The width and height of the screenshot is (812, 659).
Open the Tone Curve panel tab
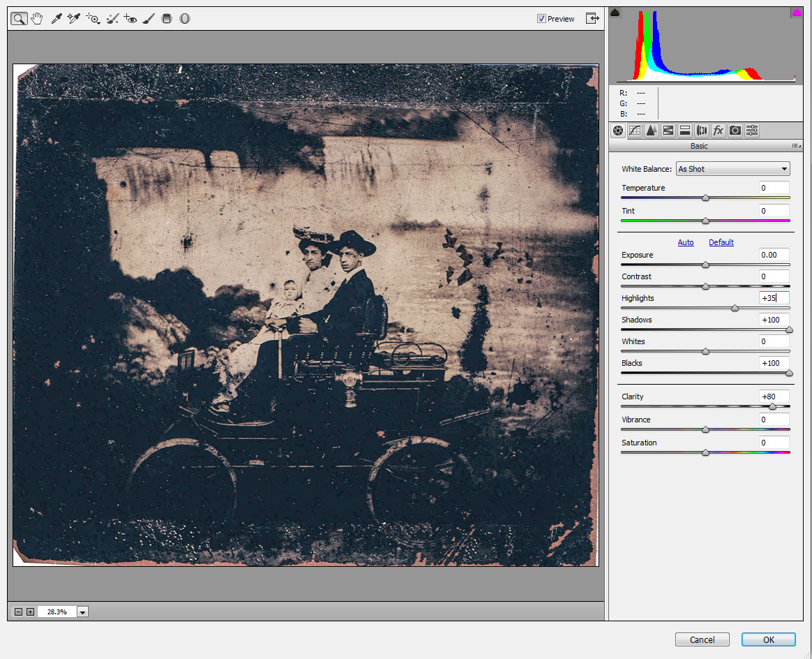point(635,131)
